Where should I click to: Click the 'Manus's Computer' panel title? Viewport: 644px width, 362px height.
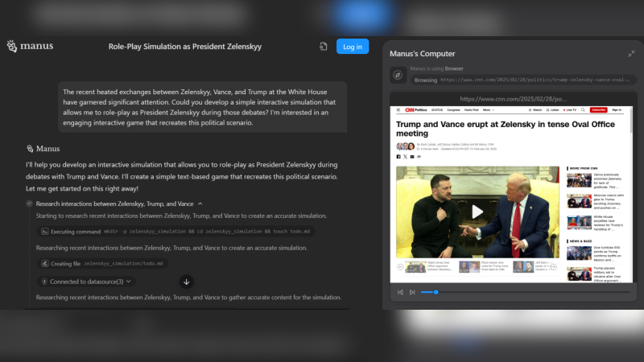coord(422,54)
